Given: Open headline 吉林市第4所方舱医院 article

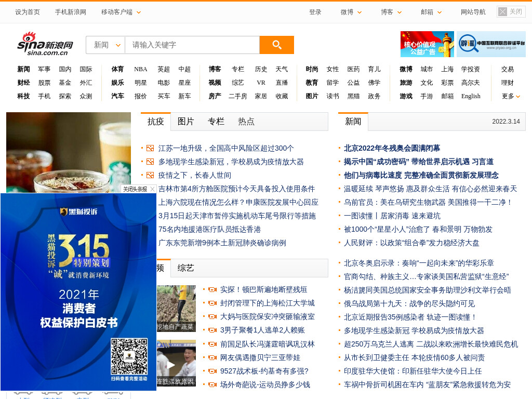Looking at the screenshot, I should pyautogui.click(x=236, y=189).
